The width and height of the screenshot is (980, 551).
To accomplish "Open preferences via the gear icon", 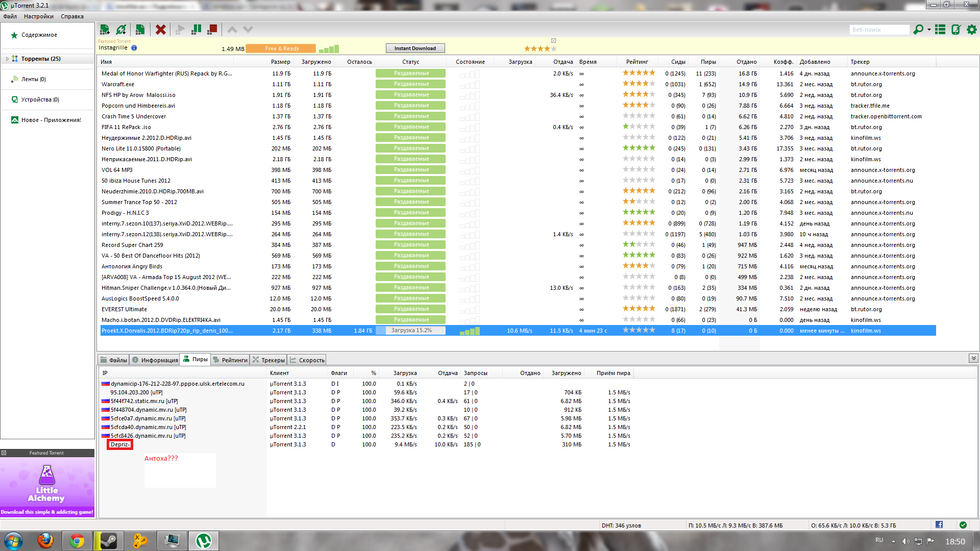I will (972, 30).
